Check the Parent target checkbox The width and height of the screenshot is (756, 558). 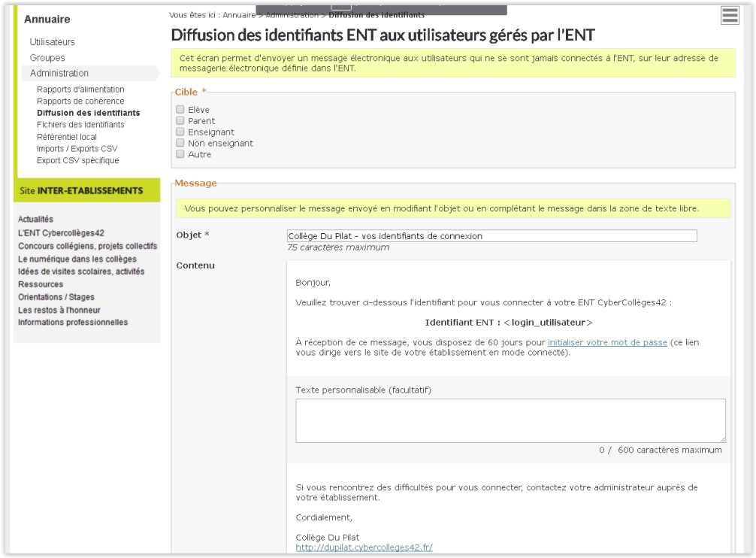click(x=180, y=120)
